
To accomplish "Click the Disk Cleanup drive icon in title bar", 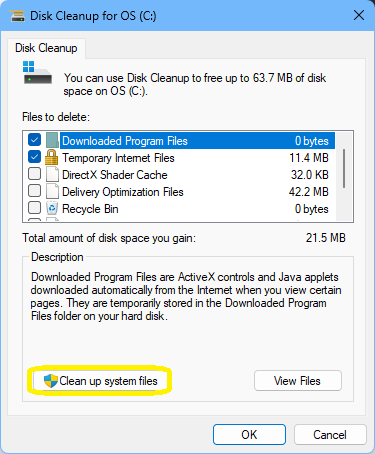I will click(x=17, y=16).
